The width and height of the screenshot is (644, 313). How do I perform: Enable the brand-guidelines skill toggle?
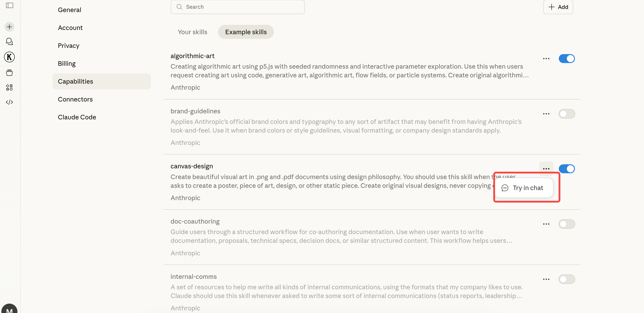pyautogui.click(x=566, y=114)
